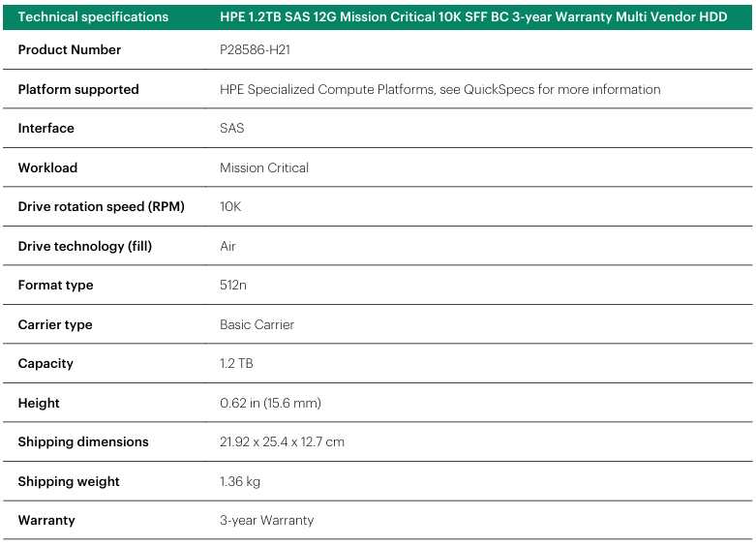Select the 512n format type value
This screenshot has height=546, width=756.
[233, 285]
